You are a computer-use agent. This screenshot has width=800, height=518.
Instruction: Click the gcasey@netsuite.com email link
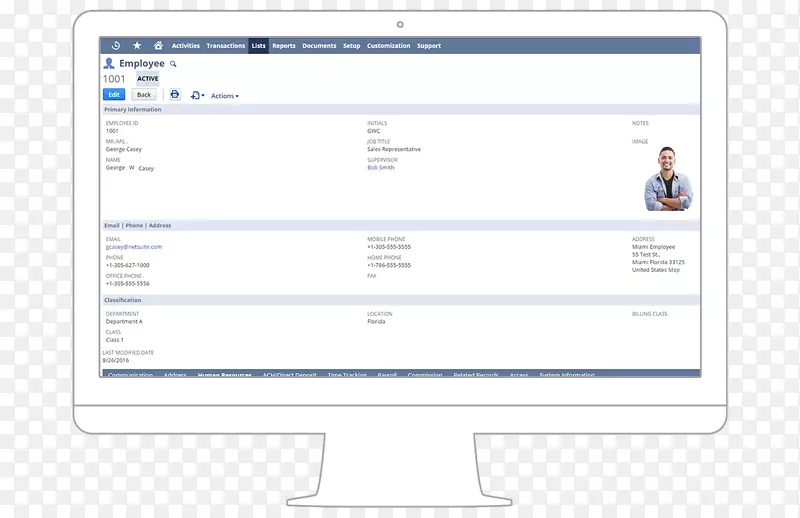(x=134, y=246)
